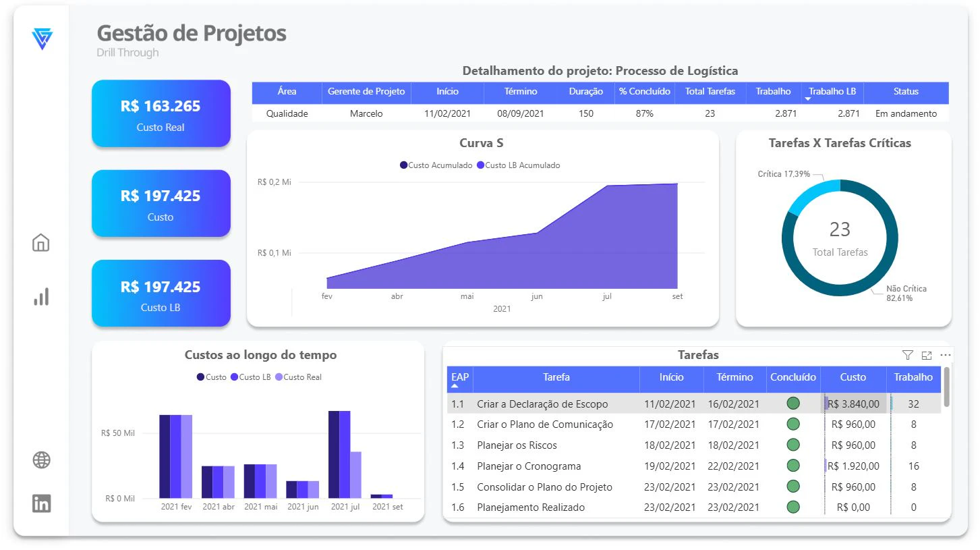Click the R$ 3.840,00 cost cell
Viewport: 980px width, 550px height.
pos(853,404)
